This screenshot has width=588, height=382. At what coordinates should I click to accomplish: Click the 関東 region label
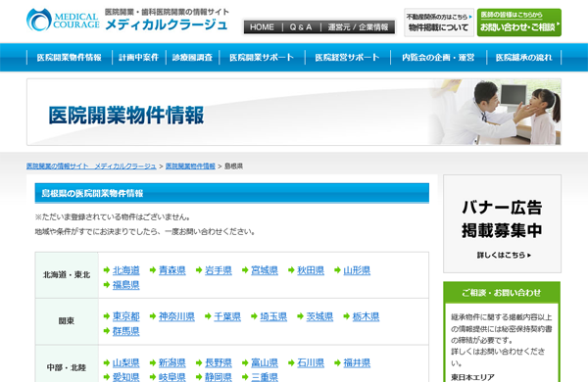click(67, 321)
